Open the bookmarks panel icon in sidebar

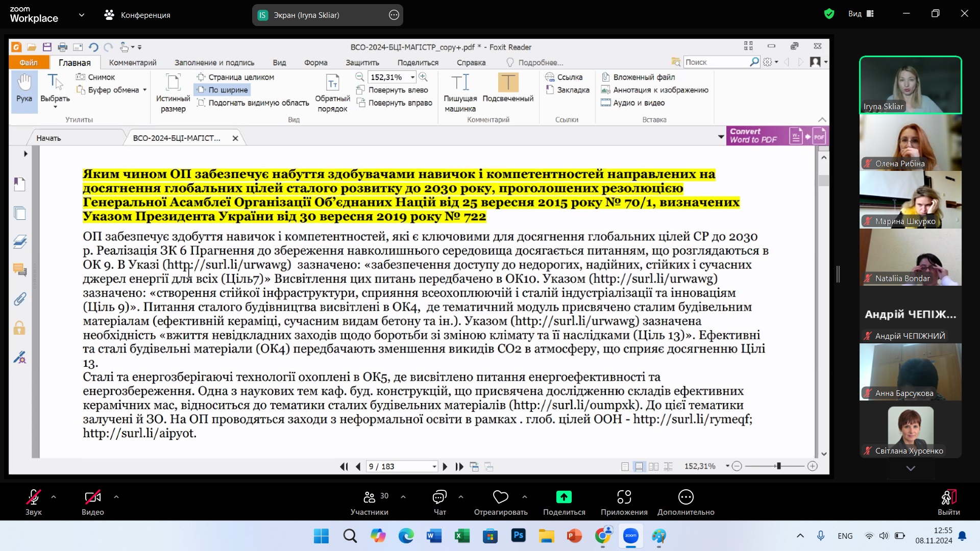click(x=20, y=184)
